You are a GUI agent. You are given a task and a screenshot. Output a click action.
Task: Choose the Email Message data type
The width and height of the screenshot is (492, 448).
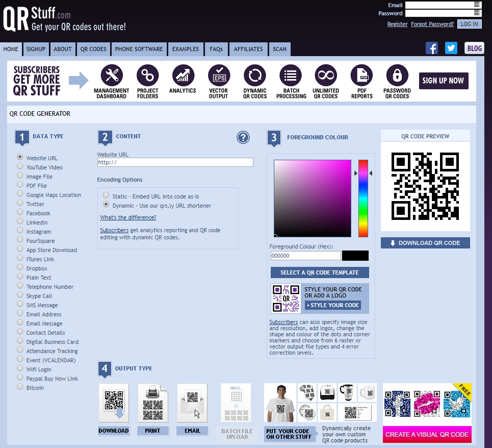pos(20,322)
